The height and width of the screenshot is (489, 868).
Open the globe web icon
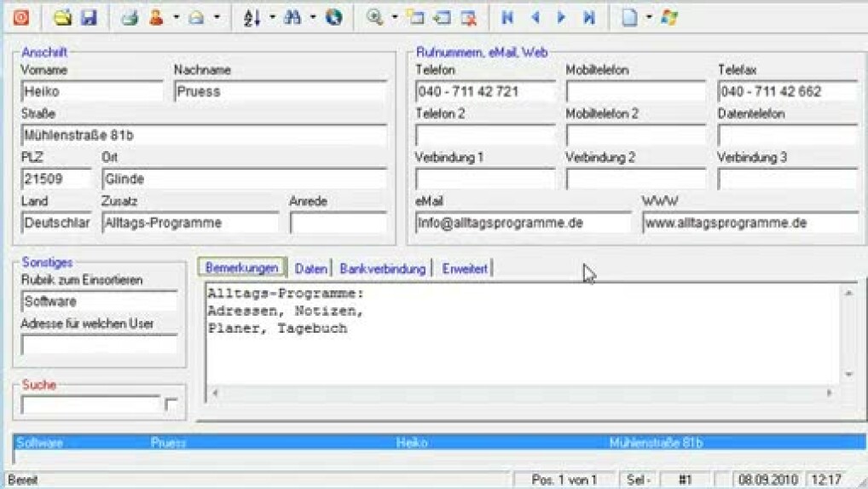click(333, 17)
